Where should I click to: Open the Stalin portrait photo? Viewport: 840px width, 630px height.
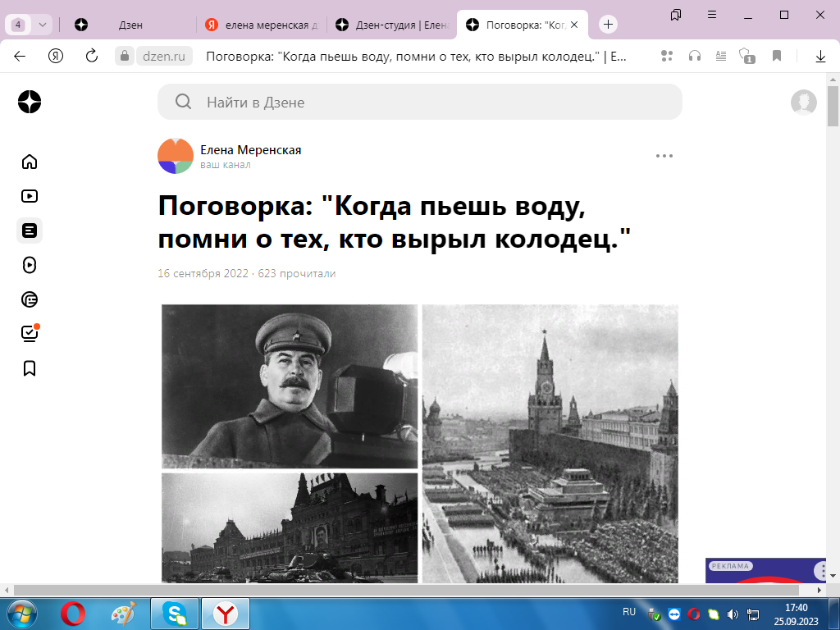pyautogui.click(x=290, y=386)
